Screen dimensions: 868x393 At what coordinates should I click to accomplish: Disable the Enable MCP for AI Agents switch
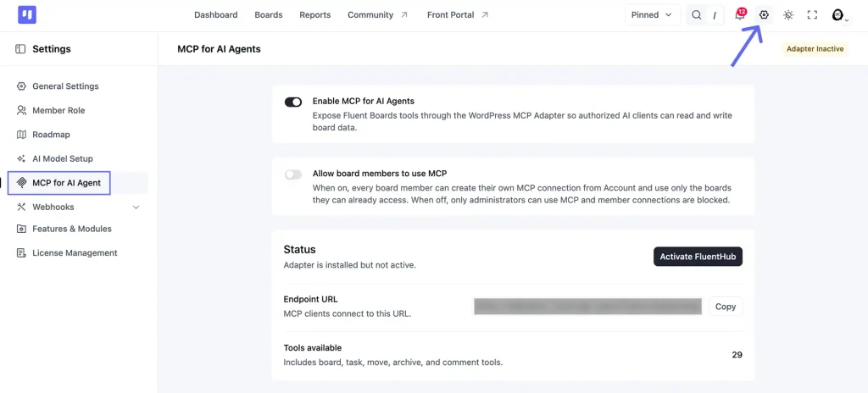click(x=292, y=102)
